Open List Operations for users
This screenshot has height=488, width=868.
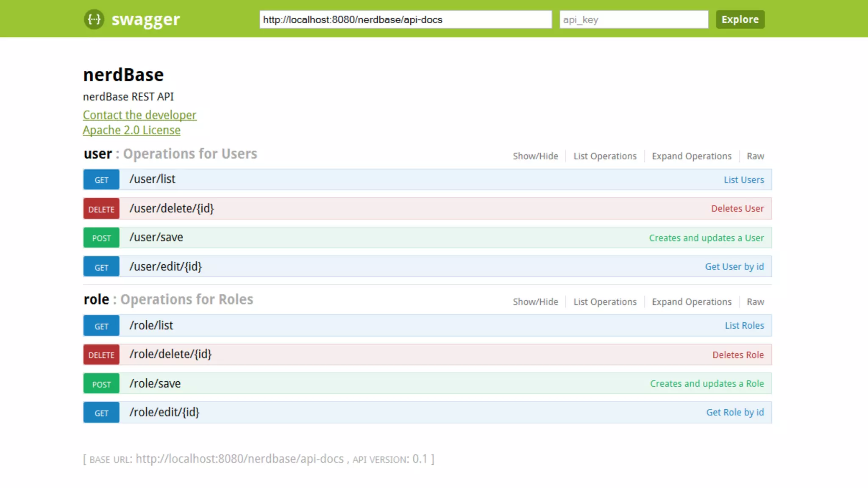[605, 156]
